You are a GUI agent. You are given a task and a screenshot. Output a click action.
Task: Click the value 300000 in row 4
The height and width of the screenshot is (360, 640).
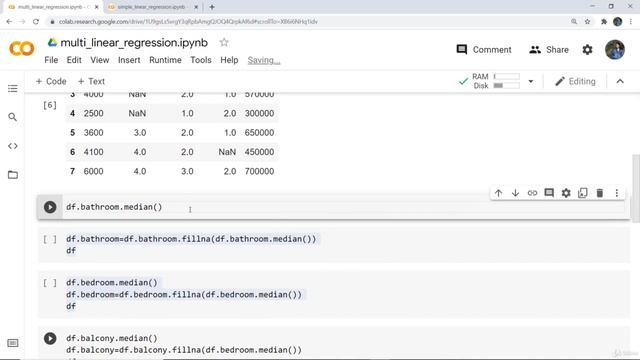point(259,113)
